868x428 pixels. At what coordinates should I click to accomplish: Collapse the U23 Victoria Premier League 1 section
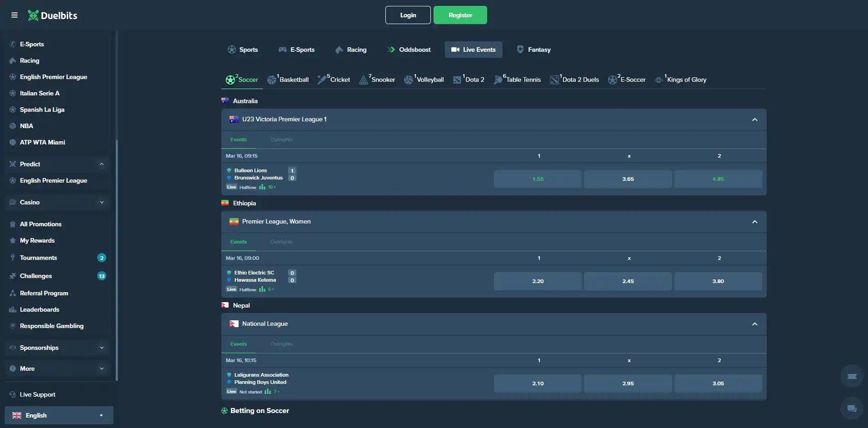tap(755, 119)
